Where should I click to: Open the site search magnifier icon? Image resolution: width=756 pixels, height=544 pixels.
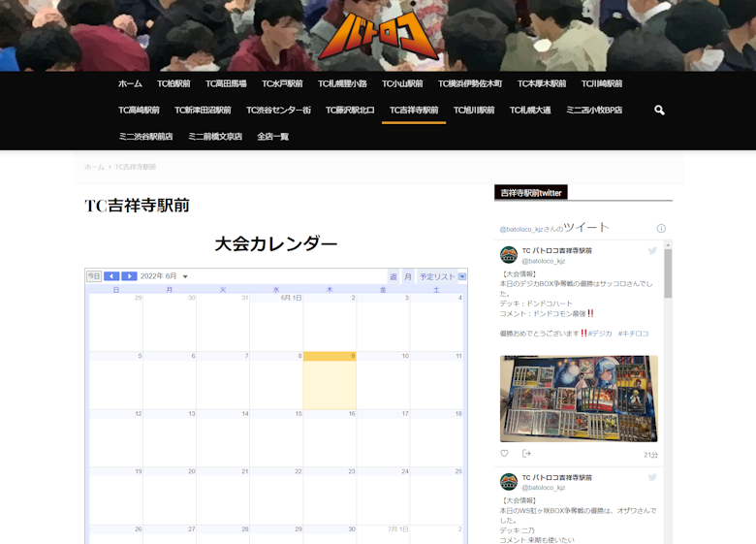[659, 111]
